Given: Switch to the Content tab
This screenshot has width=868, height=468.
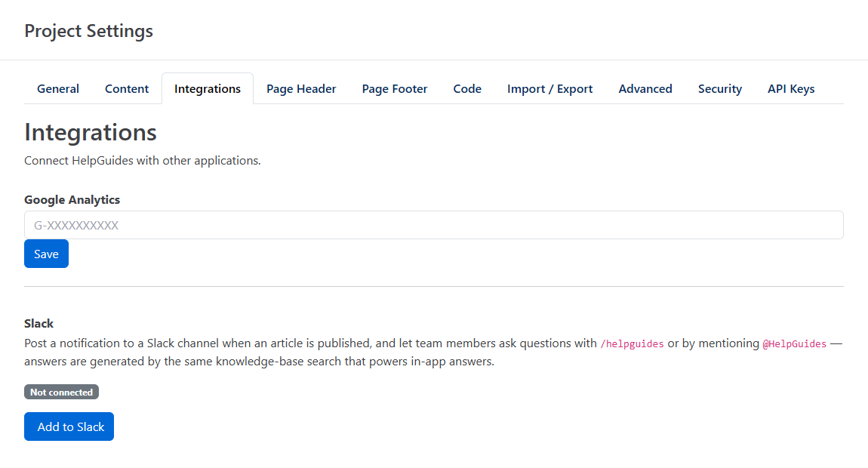Looking at the screenshot, I should pyautogui.click(x=127, y=88).
